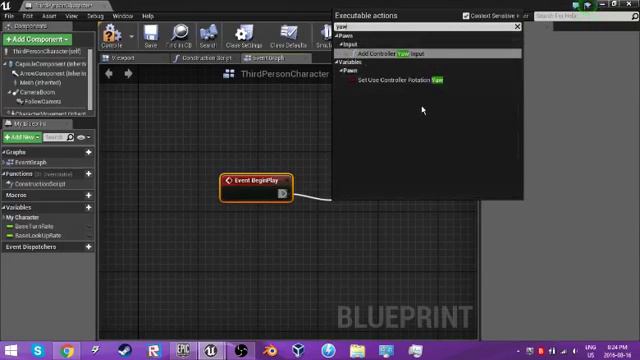Click the Search toolbar icon
Viewport: 640px width, 360px height.
(208, 36)
